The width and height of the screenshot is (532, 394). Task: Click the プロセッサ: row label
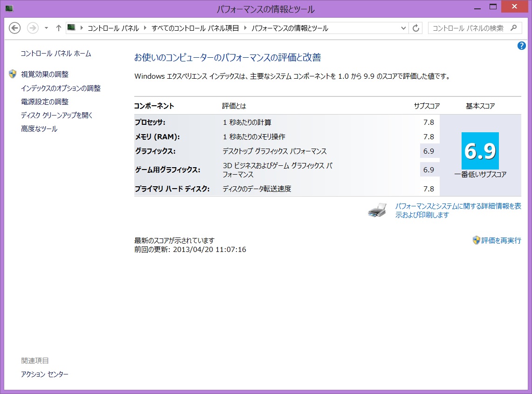coord(150,122)
